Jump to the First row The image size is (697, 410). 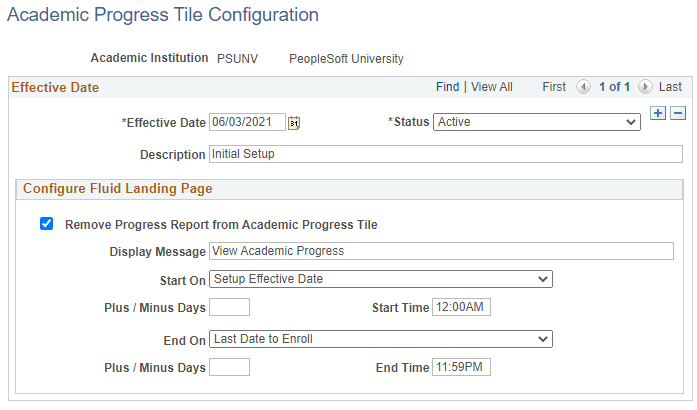(x=554, y=87)
